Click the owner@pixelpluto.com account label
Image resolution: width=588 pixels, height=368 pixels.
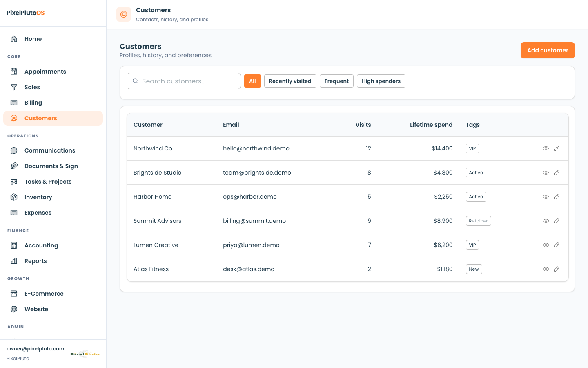(36, 349)
